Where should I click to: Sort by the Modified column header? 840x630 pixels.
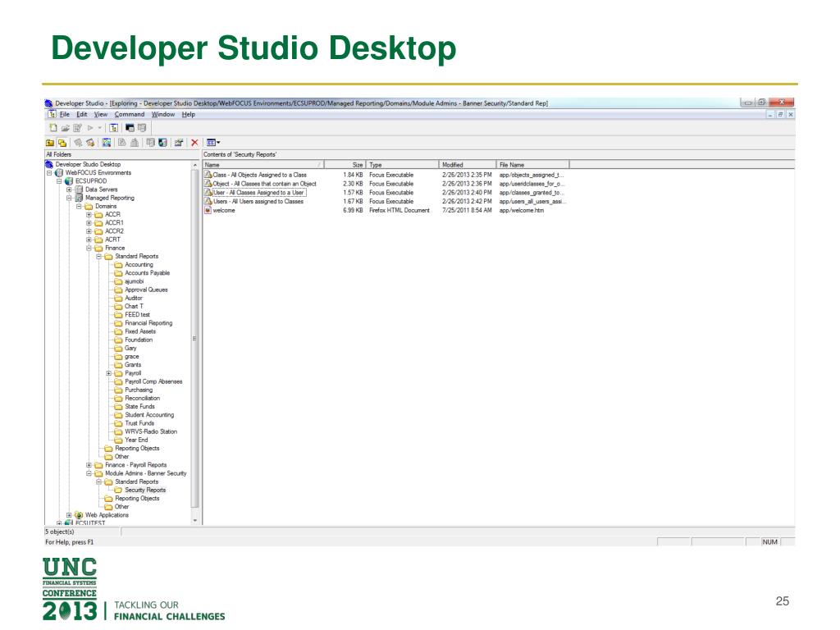pos(468,165)
